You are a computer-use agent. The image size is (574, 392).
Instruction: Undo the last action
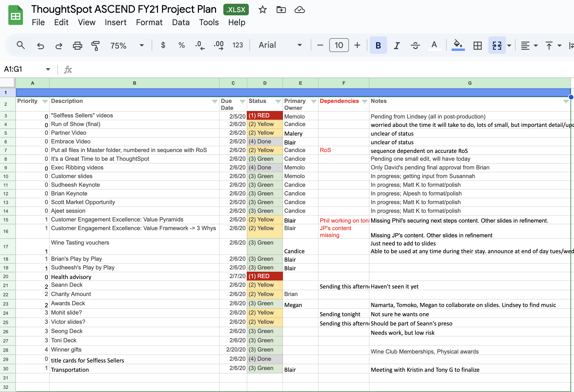point(41,45)
